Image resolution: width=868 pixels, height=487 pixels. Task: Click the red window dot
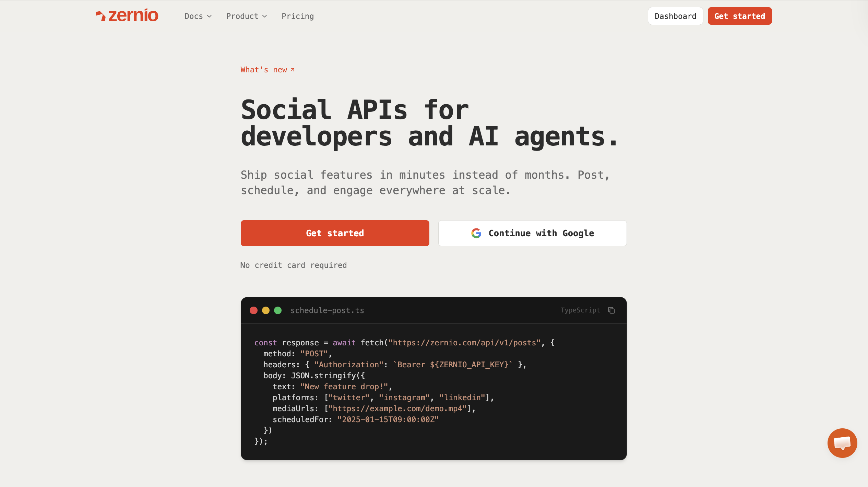pyautogui.click(x=253, y=310)
